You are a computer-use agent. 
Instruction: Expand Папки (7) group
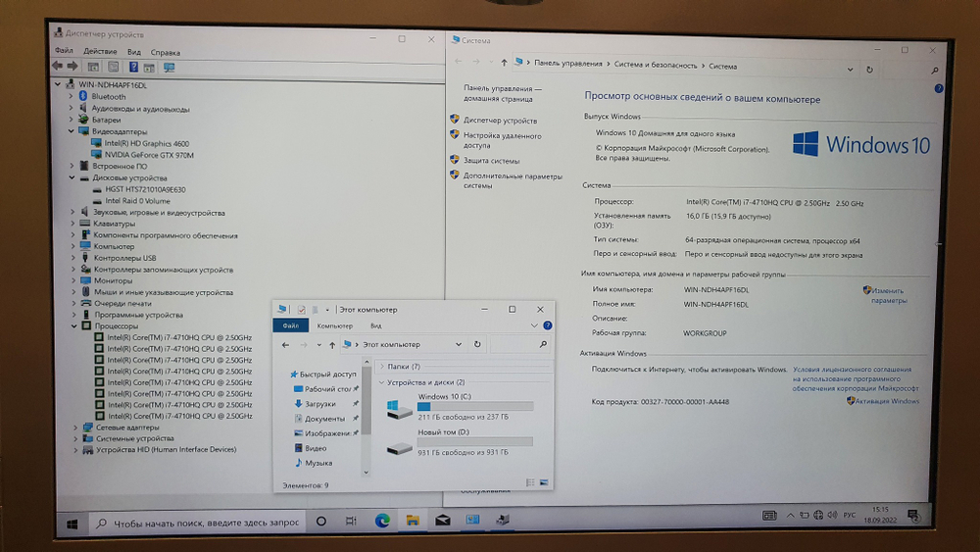click(382, 367)
